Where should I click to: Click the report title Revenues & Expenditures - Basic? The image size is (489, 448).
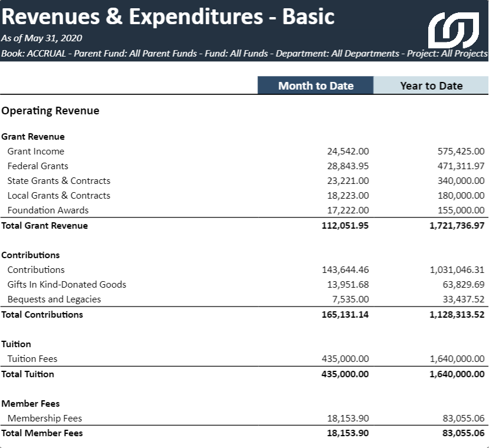click(x=168, y=17)
